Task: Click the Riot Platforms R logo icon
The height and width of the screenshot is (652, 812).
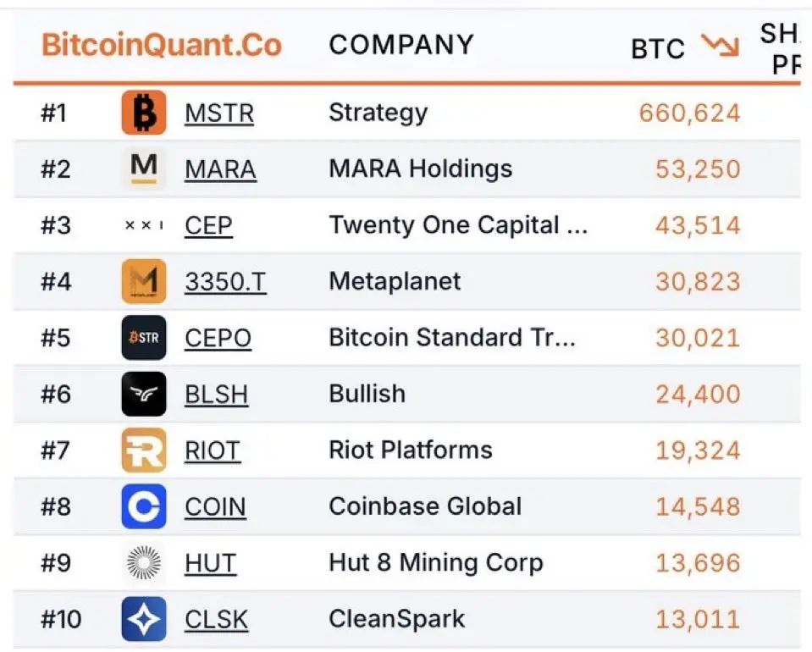Action: [x=144, y=450]
